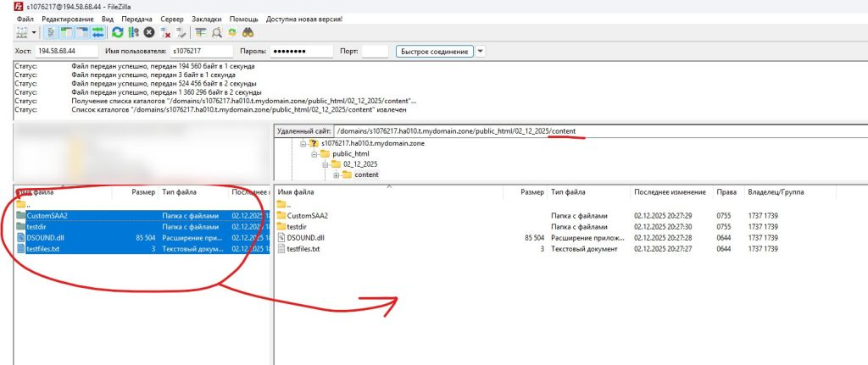The height and width of the screenshot is (365, 868).
Task: Open the Закладки menu
Action: tap(208, 18)
